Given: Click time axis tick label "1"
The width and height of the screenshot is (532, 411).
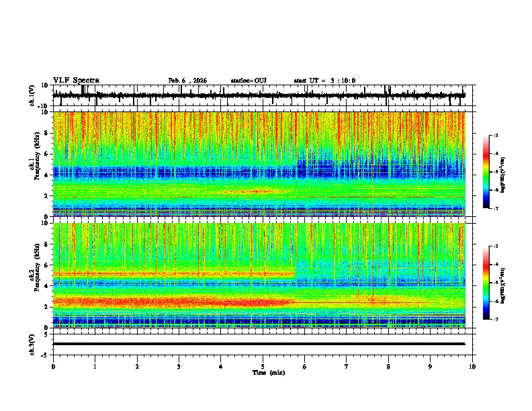Looking at the screenshot, I should click(95, 367).
